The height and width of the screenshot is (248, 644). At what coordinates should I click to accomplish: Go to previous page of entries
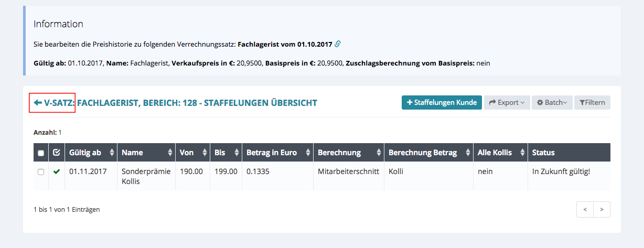(585, 210)
